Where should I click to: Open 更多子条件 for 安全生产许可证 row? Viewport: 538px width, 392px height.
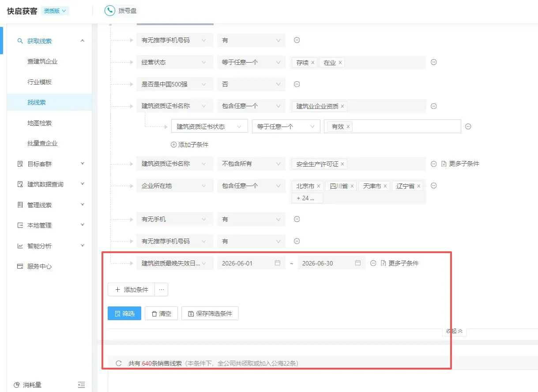[460, 164]
